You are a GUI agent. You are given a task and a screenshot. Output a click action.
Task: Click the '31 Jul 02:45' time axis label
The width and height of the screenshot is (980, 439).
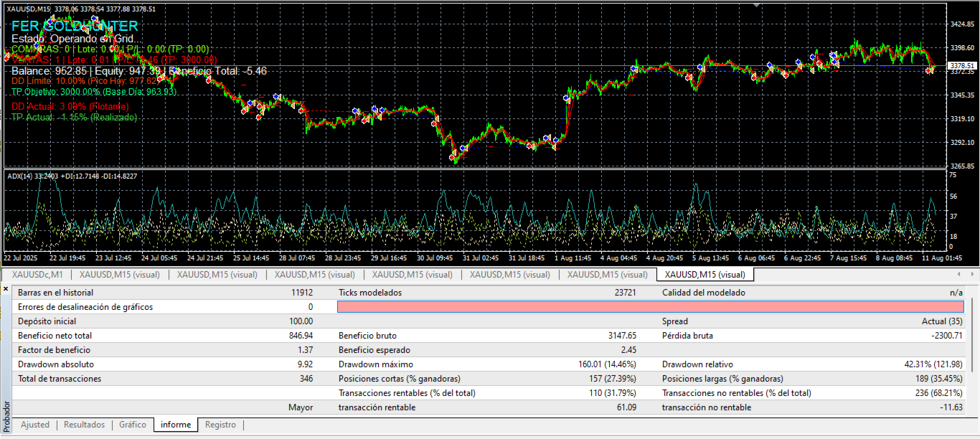click(481, 258)
